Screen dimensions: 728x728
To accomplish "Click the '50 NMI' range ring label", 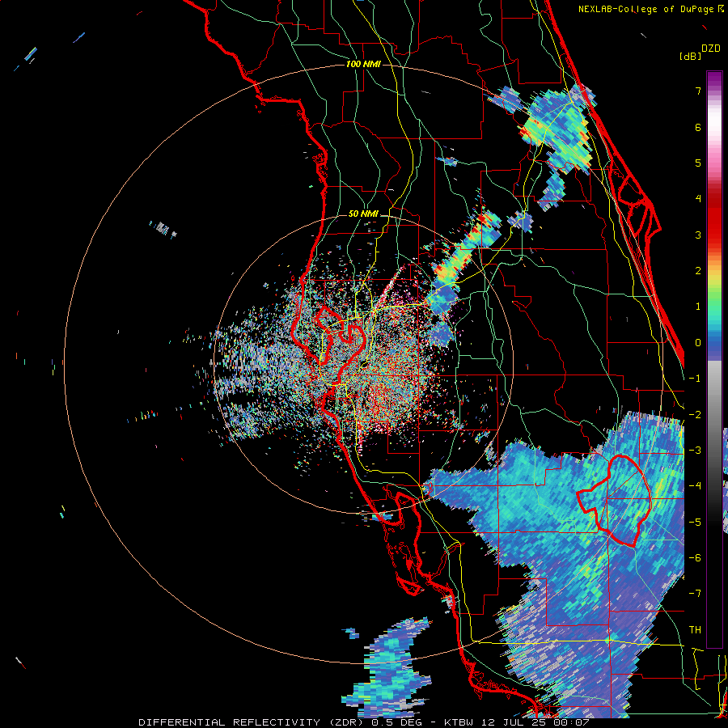I will (363, 214).
